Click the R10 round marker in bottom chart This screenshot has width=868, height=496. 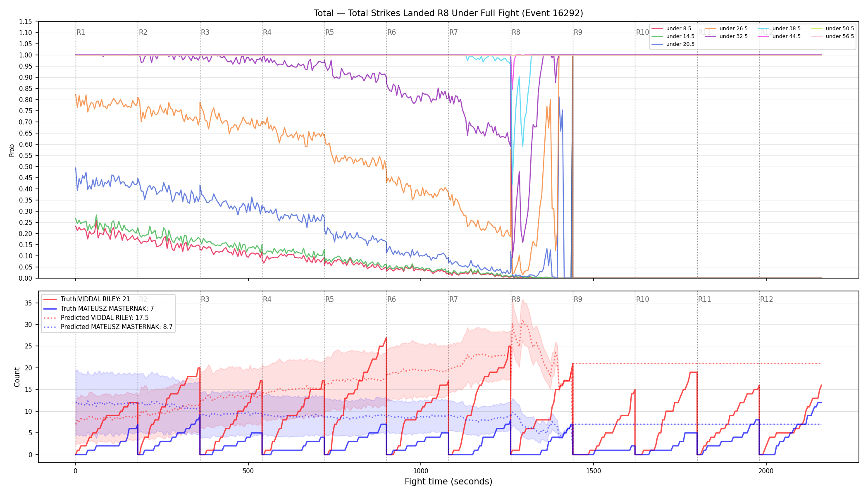[x=643, y=299]
